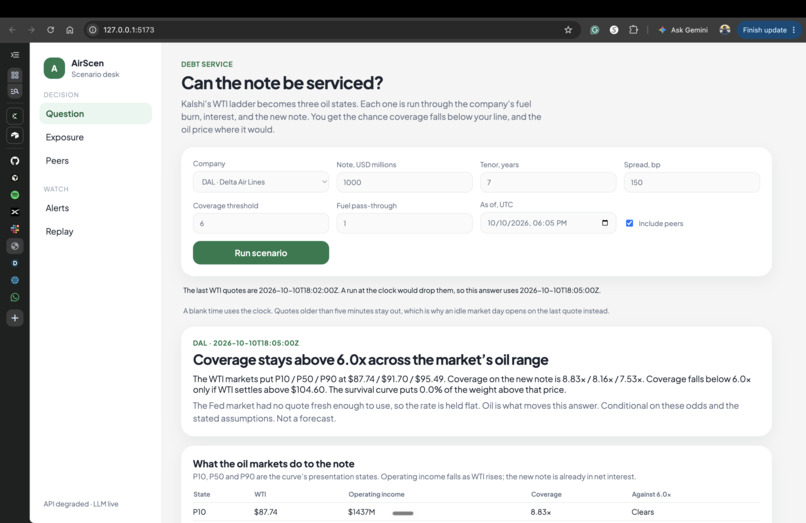
Task: Click the 'What the oil markets do to the note' heading
Action: click(x=273, y=463)
